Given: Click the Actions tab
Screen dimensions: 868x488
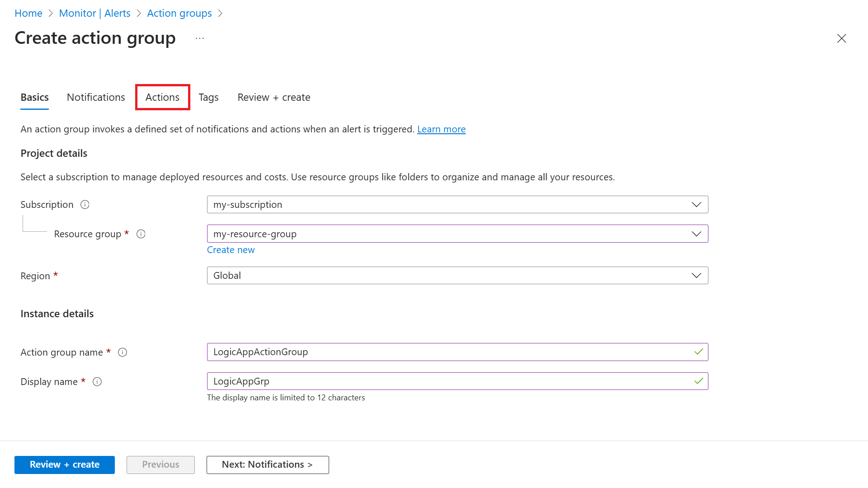Looking at the screenshot, I should [162, 97].
